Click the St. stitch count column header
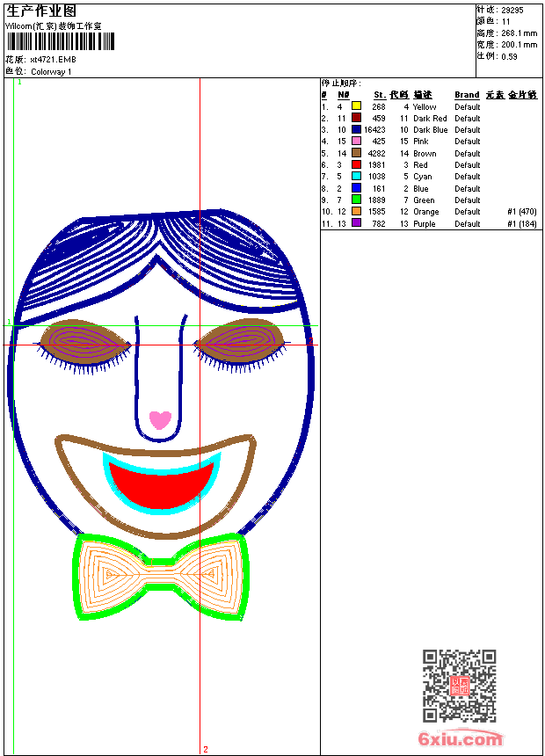Screen dimensions: 545x756 (x=379, y=95)
